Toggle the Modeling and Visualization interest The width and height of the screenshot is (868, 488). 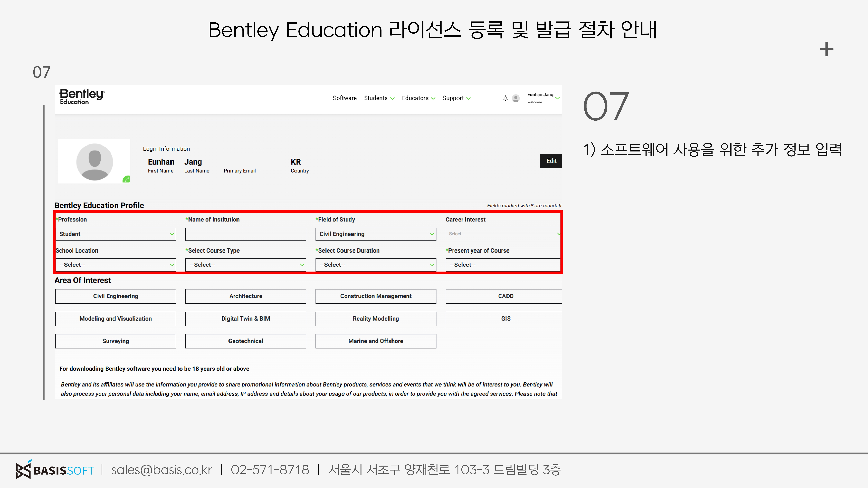(x=116, y=319)
